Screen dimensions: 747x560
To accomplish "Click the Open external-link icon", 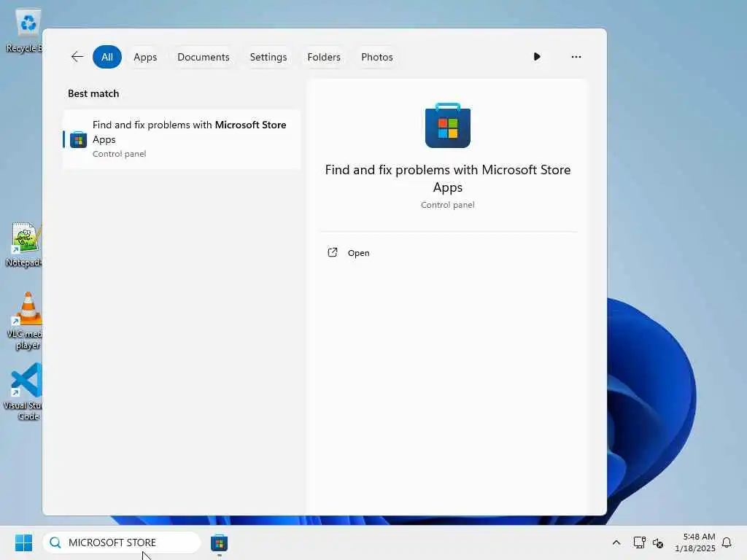I will tap(333, 252).
